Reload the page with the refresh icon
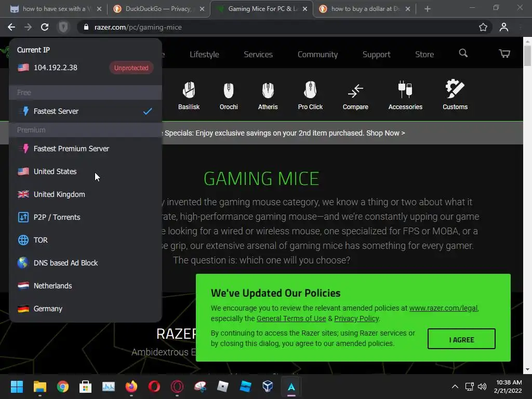 coord(45,27)
